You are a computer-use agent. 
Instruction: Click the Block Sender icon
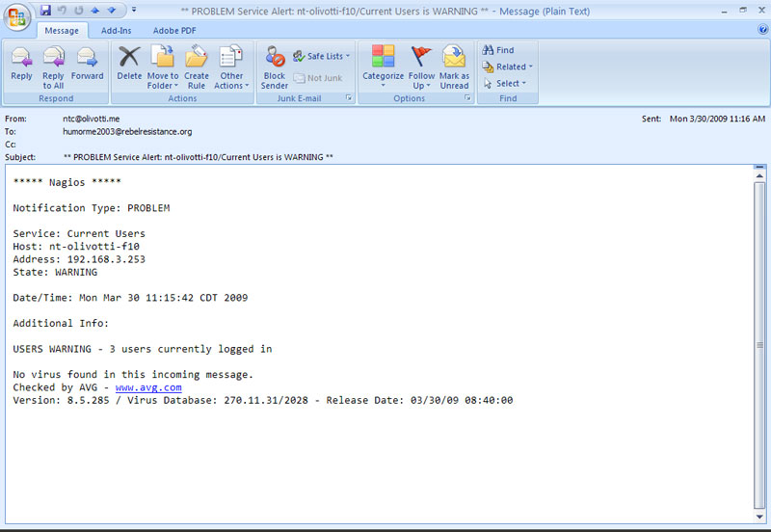pos(275,67)
